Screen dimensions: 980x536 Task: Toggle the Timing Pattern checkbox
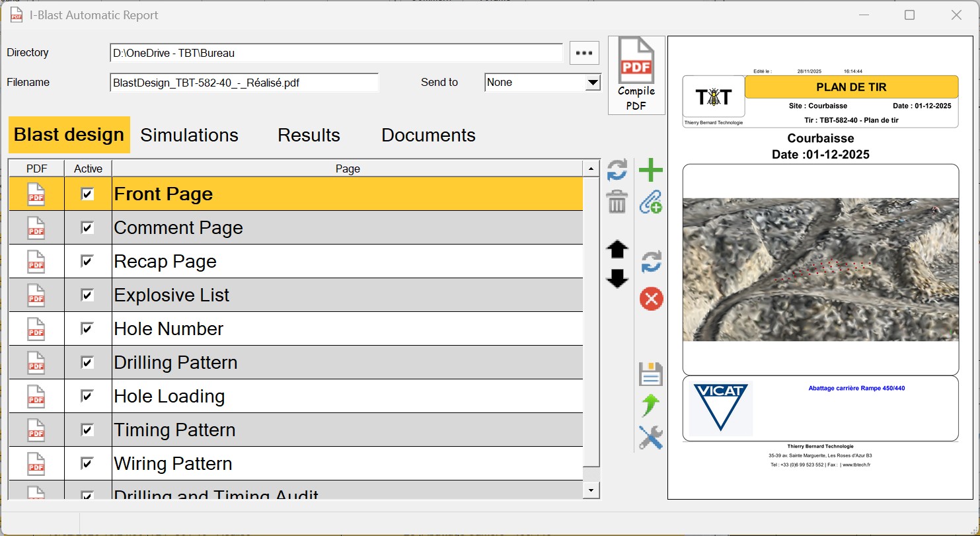pyautogui.click(x=88, y=429)
